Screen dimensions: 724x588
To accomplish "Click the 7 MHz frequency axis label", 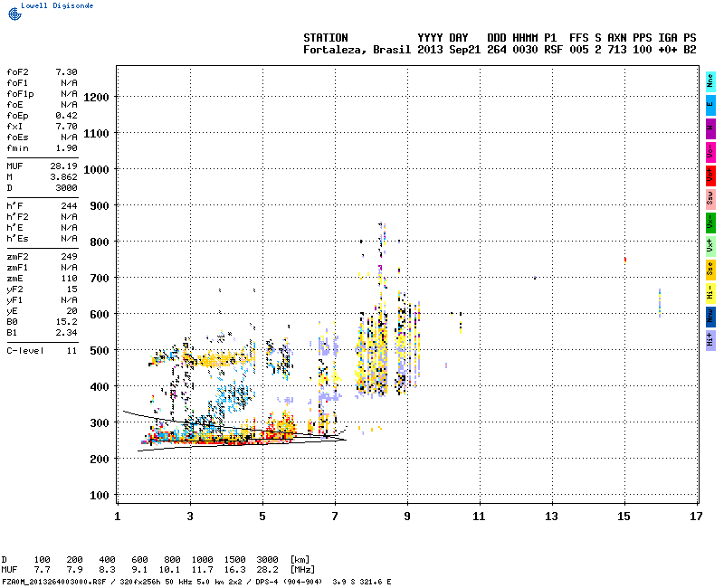I will [335, 516].
